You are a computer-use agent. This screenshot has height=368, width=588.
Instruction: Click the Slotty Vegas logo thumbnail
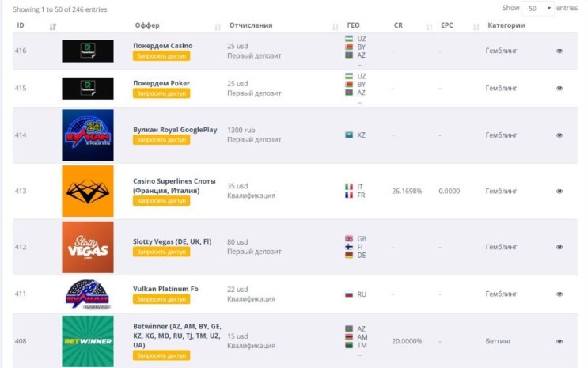point(87,247)
